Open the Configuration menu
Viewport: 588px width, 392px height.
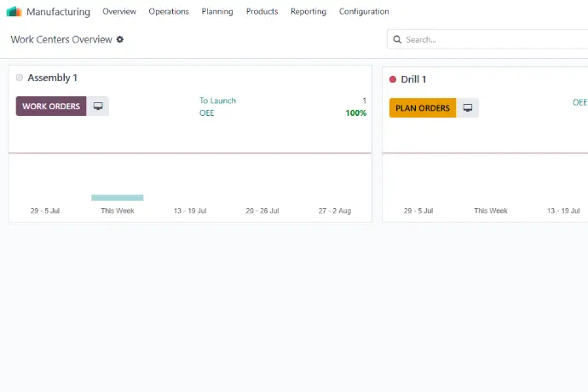pyautogui.click(x=364, y=12)
